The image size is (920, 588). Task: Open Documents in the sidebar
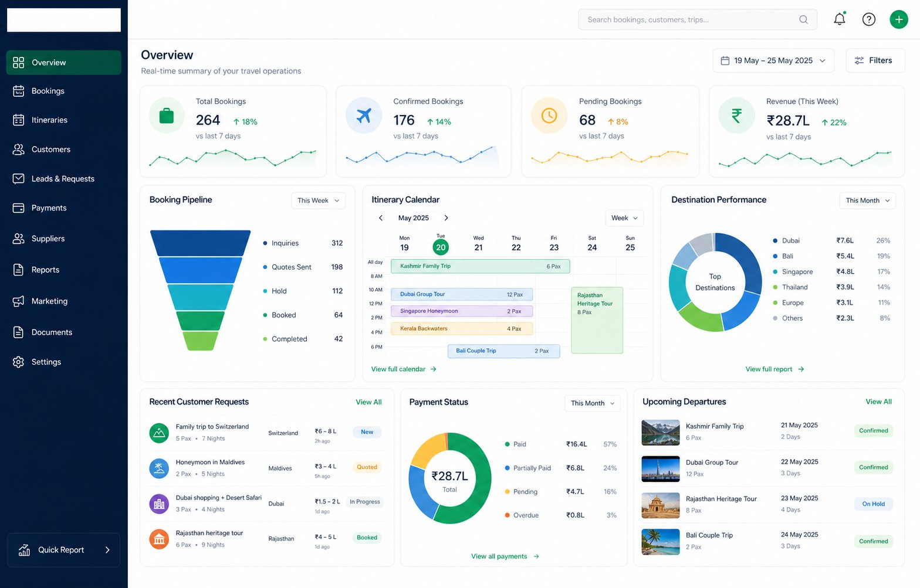click(x=63, y=332)
